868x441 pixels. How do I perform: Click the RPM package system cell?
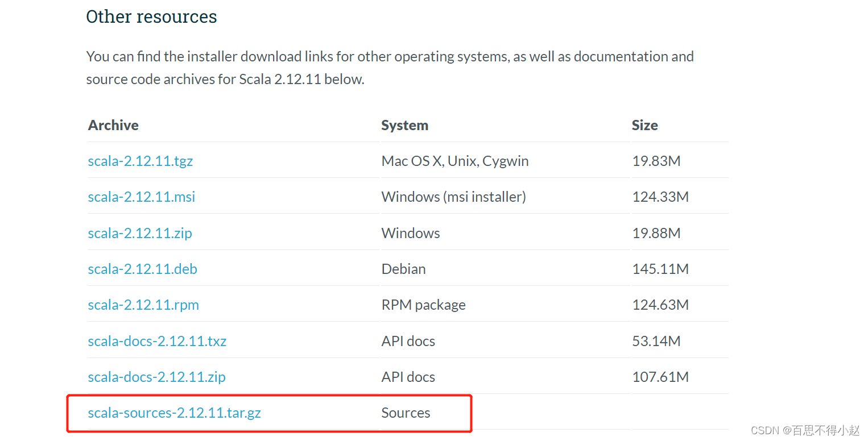coord(424,305)
